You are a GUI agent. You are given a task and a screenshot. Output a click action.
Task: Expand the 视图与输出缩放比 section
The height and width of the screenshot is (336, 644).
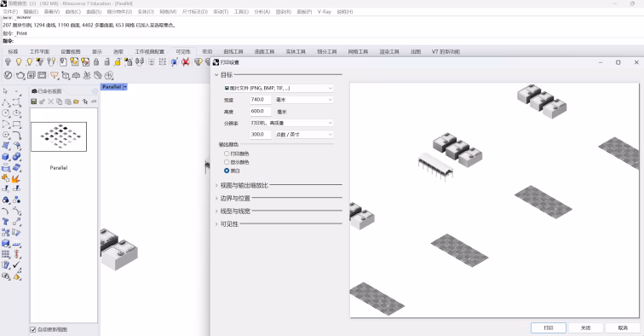pyautogui.click(x=244, y=185)
